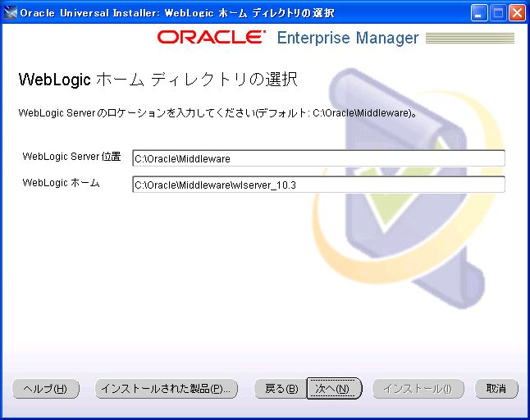This screenshot has height=420, width=530.
Task: Click the WebLogic Server 位置 label
Action: [71, 157]
